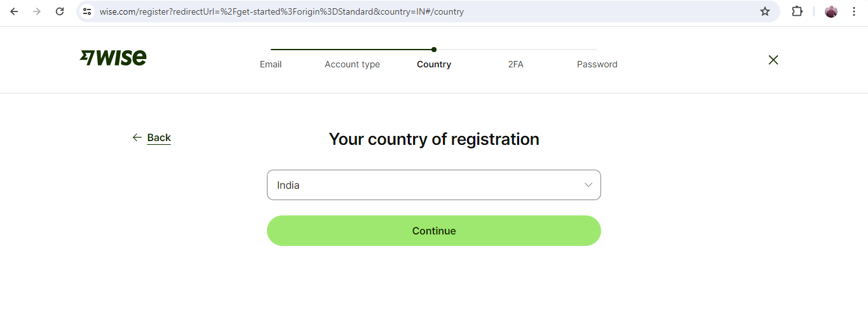Select the Password step label
This screenshot has height=312, width=868.
coord(597,64)
